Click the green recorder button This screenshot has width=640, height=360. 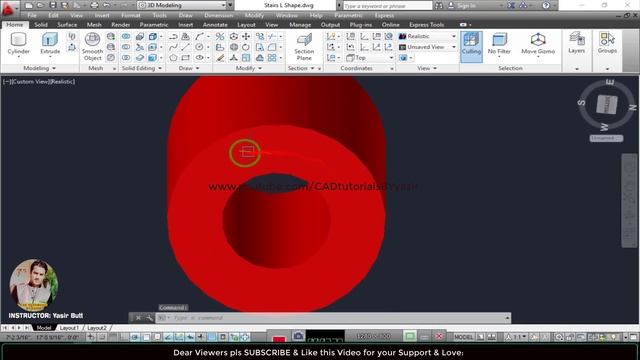coord(410,336)
